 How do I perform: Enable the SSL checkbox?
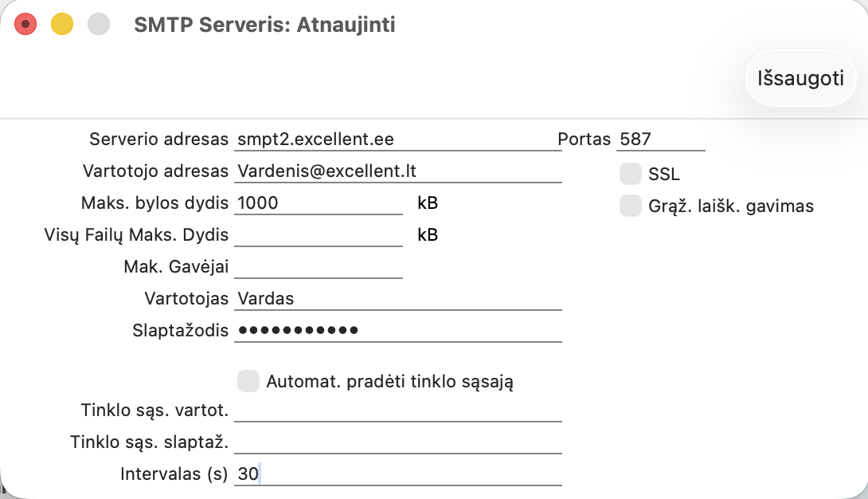(631, 174)
